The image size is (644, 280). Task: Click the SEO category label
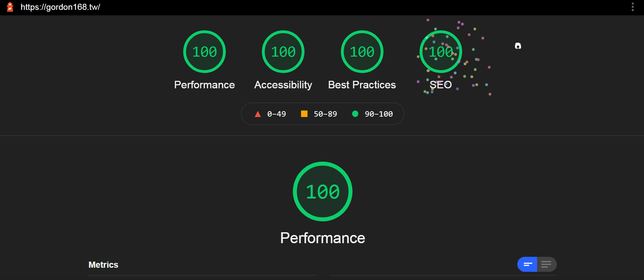441,85
